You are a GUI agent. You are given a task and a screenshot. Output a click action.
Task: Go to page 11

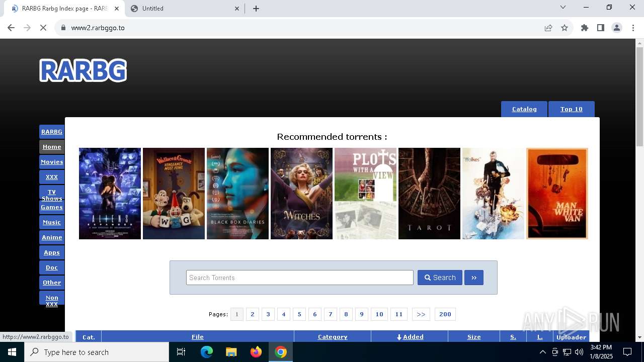399,314
